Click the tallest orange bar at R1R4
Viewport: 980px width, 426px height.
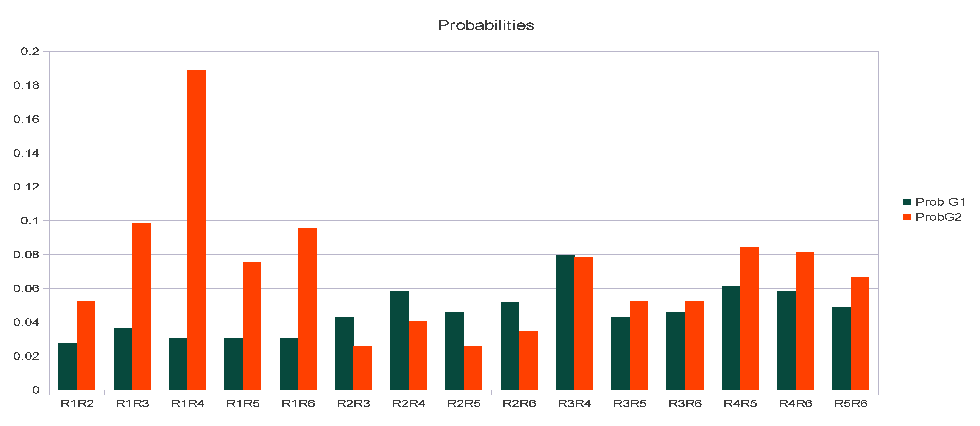click(x=197, y=230)
